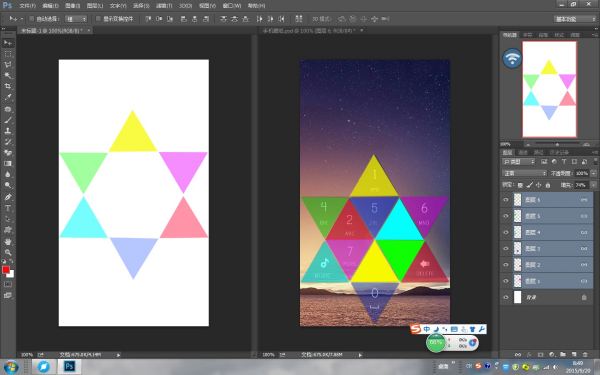Open the blend mode dropdown in the Layers panel
The image size is (600, 375).
tap(524, 173)
